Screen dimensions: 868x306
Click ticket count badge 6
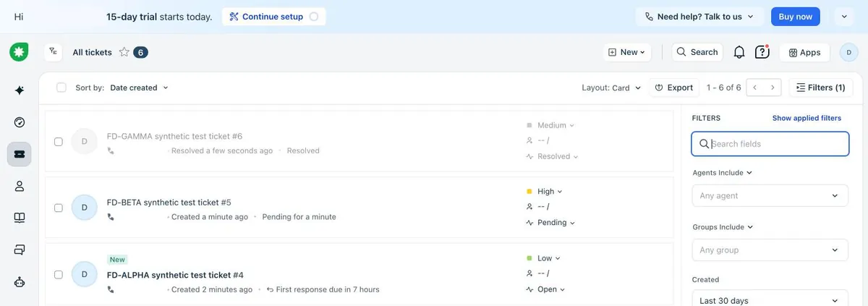[x=140, y=52]
